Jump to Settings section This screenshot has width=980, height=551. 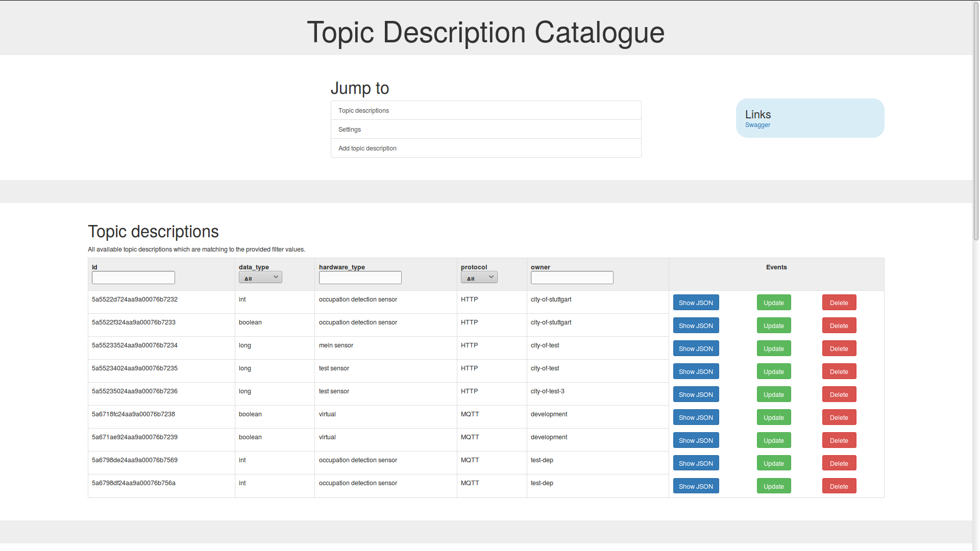coord(350,130)
